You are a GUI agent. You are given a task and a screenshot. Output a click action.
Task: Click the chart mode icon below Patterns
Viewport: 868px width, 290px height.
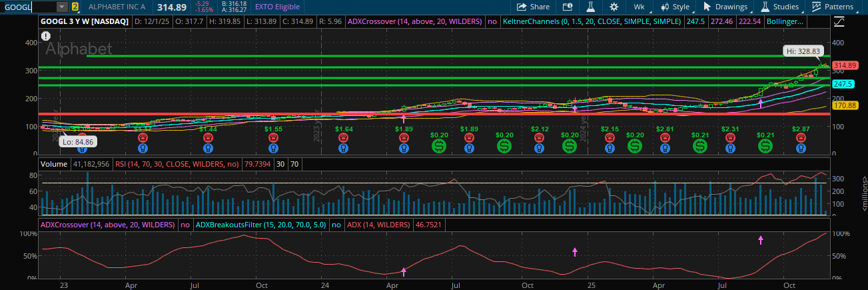[839, 21]
